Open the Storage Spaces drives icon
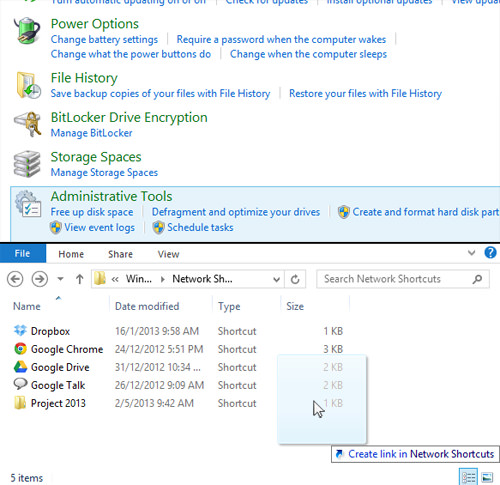This screenshot has width=500, height=485. click(x=27, y=164)
